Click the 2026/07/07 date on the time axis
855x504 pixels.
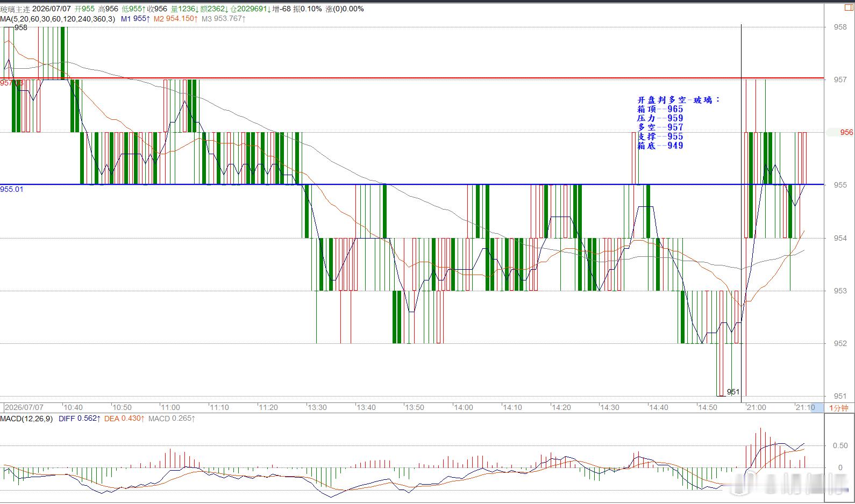click(24, 408)
